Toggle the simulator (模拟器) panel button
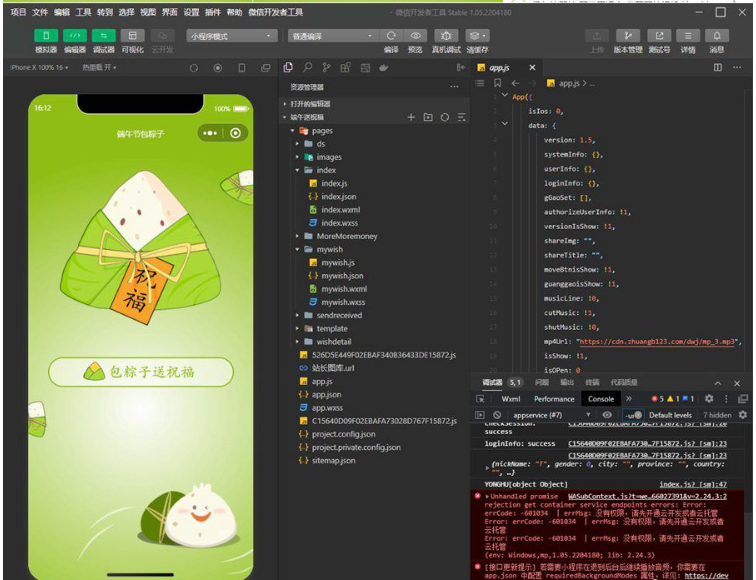This screenshot has width=756, height=580. click(x=46, y=36)
